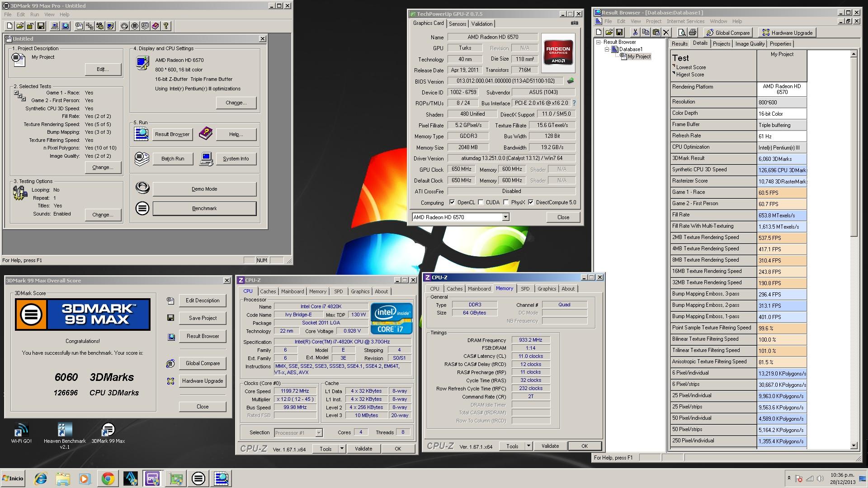Open Internet Explorer from taskbar
The height and width of the screenshot is (488, 868).
point(41,479)
